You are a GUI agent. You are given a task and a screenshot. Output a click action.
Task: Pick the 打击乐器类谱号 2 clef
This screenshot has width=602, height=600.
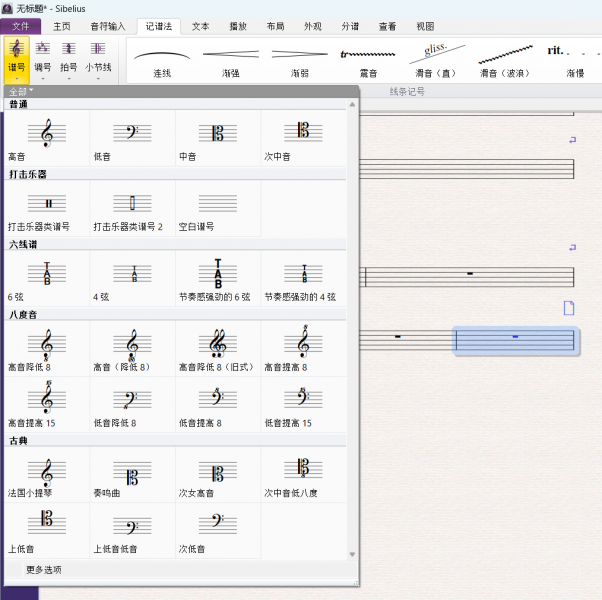click(x=132, y=208)
